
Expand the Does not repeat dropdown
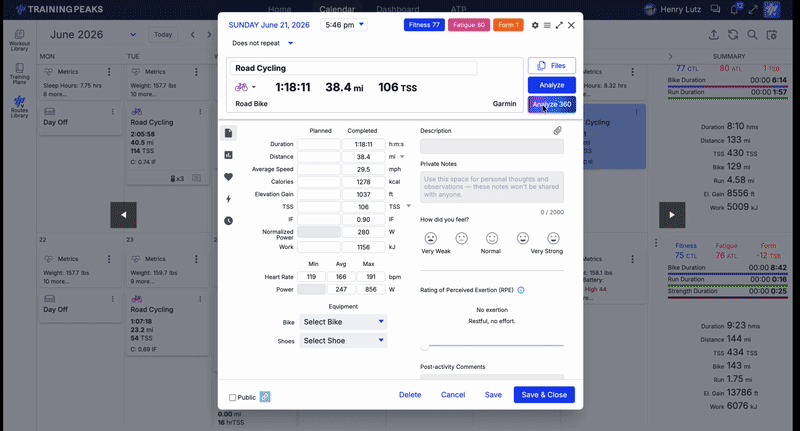[x=262, y=43]
